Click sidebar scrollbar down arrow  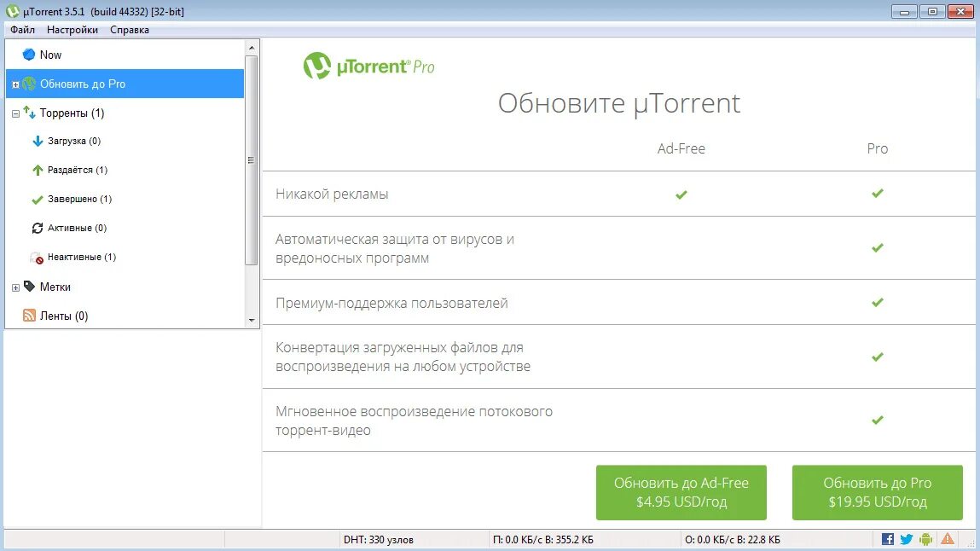(x=252, y=321)
